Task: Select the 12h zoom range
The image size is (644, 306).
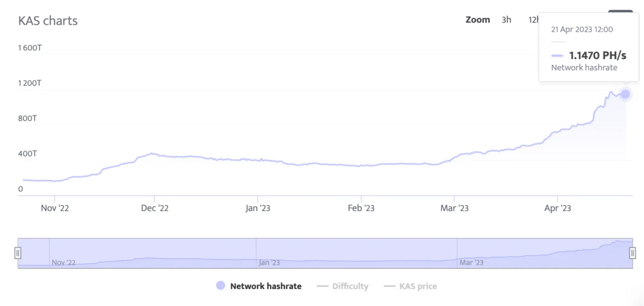Action: click(x=533, y=20)
